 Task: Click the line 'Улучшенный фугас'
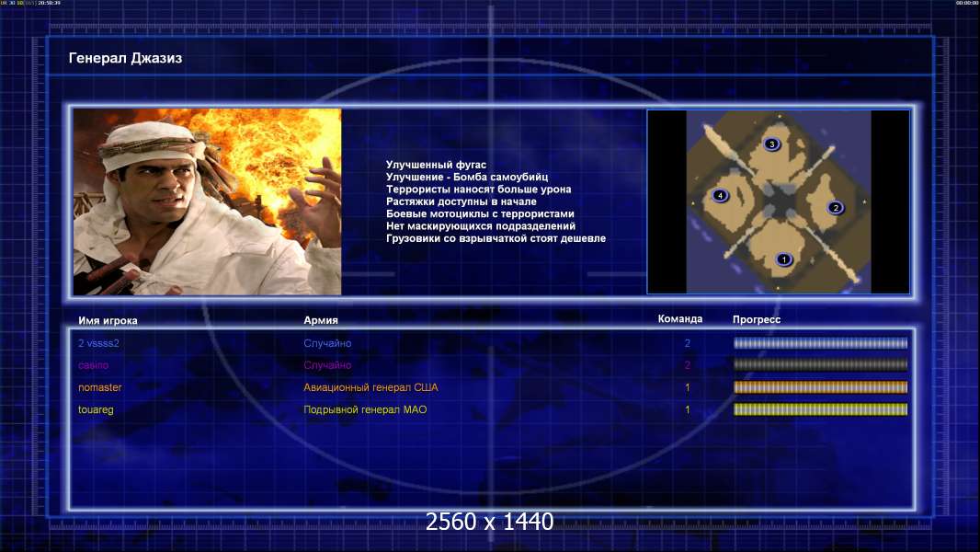(436, 165)
